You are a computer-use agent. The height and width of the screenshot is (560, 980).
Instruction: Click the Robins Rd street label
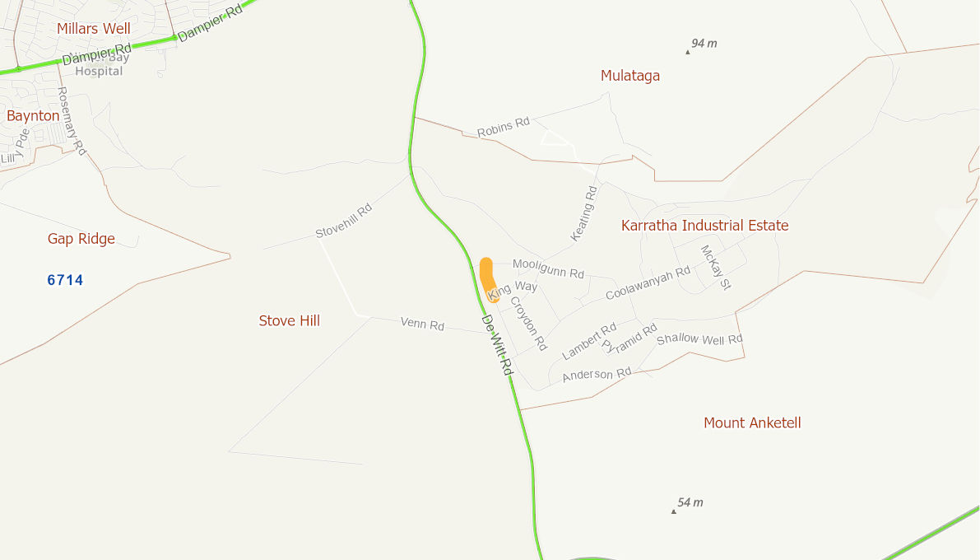pos(503,127)
